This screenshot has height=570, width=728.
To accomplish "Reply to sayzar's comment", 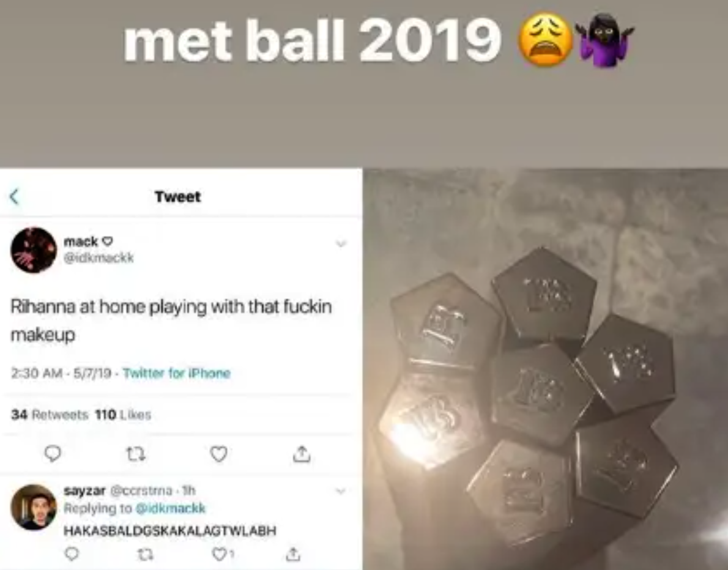I will (x=72, y=553).
